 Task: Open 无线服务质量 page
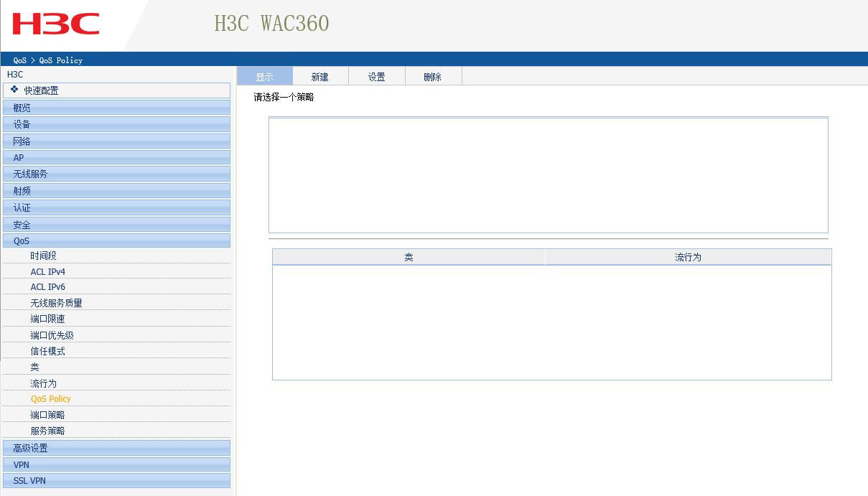(x=56, y=303)
